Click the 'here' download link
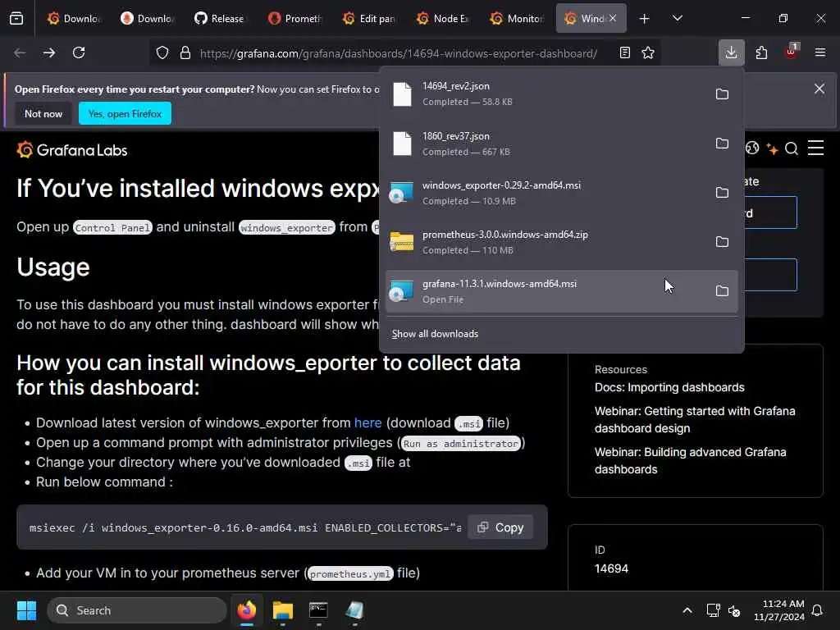The image size is (840, 630). [368, 422]
